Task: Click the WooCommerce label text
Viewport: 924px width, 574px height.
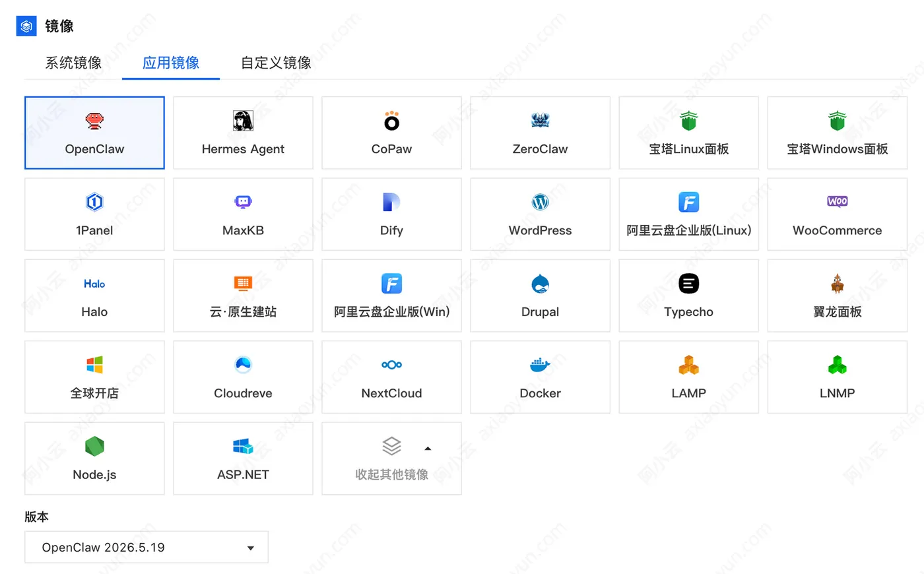Action: [837, 230]
